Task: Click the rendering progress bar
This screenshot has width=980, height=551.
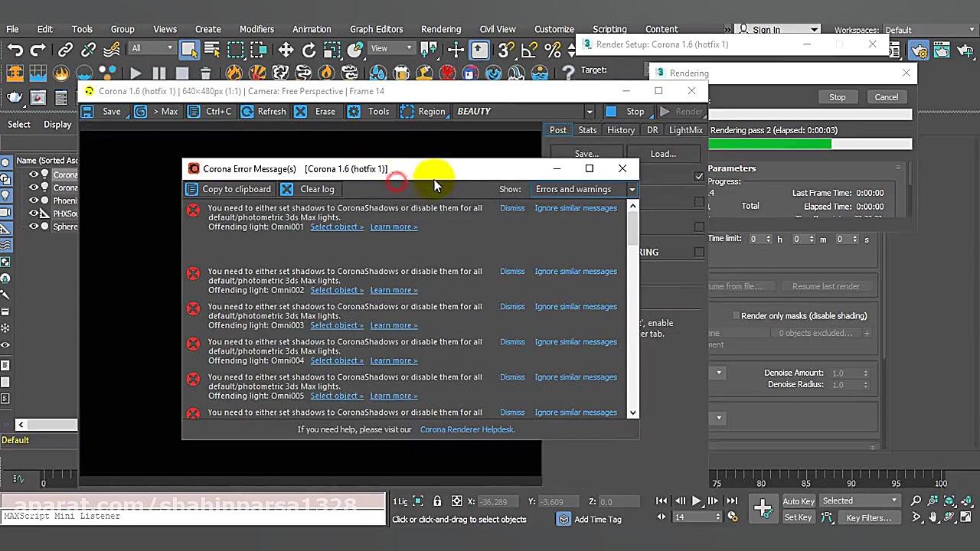Action: pyautogui.click(x=811, y=144)
